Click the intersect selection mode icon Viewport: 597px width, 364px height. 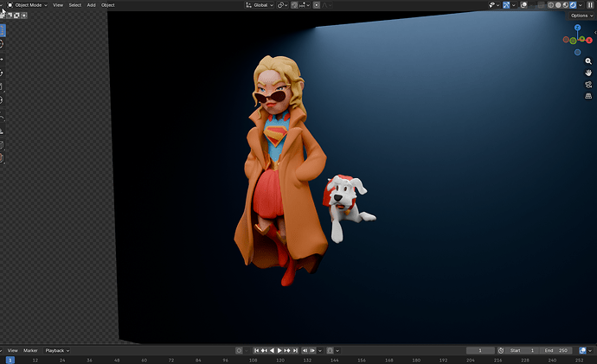pos(24,16)
